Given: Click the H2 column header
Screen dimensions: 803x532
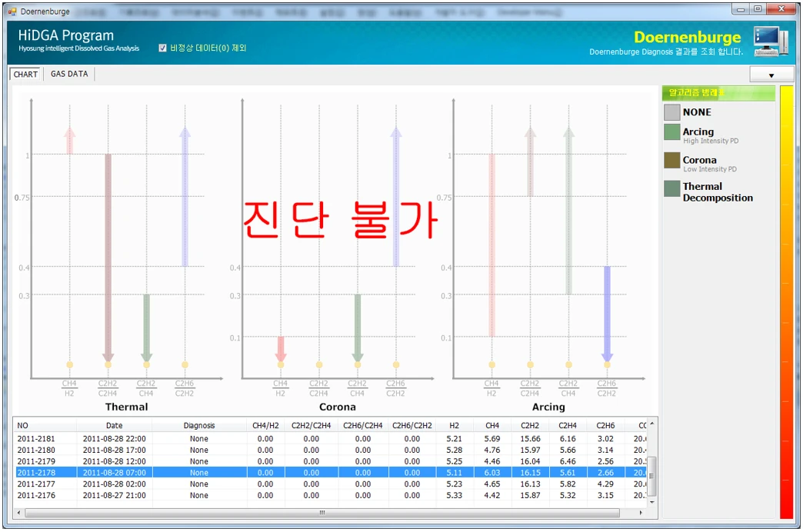Looking at the screenshot, I should point(455,425).
